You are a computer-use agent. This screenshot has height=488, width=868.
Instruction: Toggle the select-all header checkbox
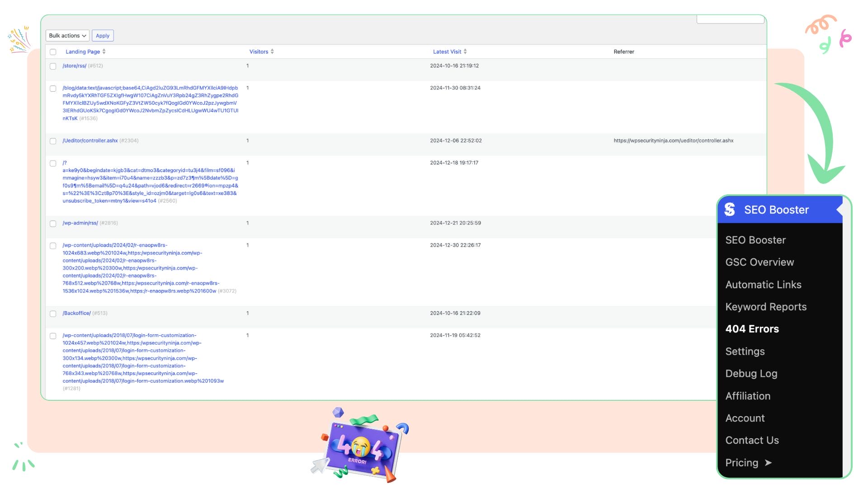click(53, 52)
